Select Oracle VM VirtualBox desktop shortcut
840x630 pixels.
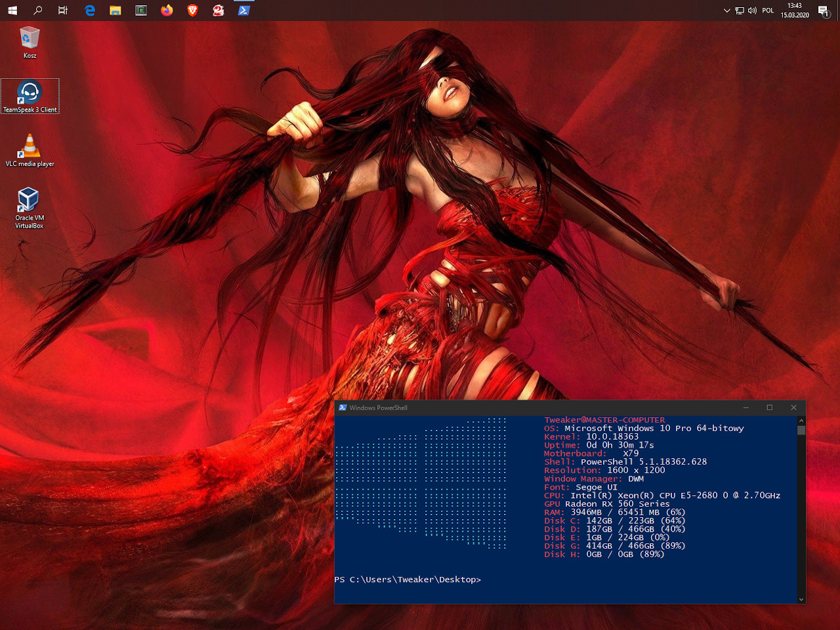pyautogui.click(x=30, y=208)
